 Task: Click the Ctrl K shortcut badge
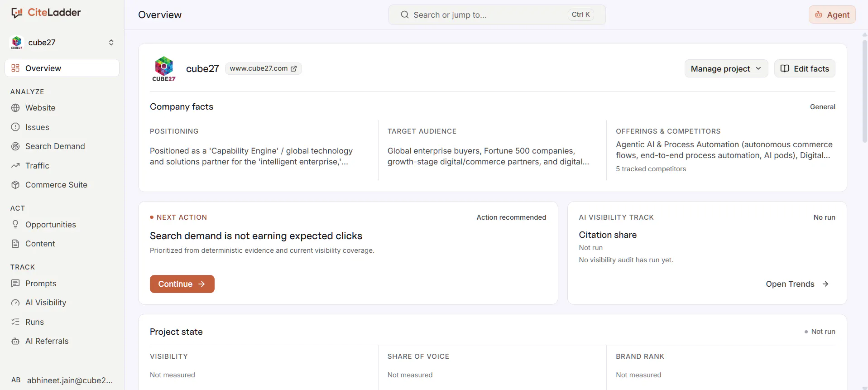(580, 14)
